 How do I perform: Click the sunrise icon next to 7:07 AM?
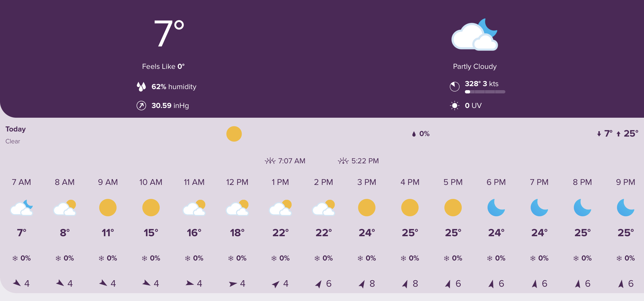[x=270, y=161]
